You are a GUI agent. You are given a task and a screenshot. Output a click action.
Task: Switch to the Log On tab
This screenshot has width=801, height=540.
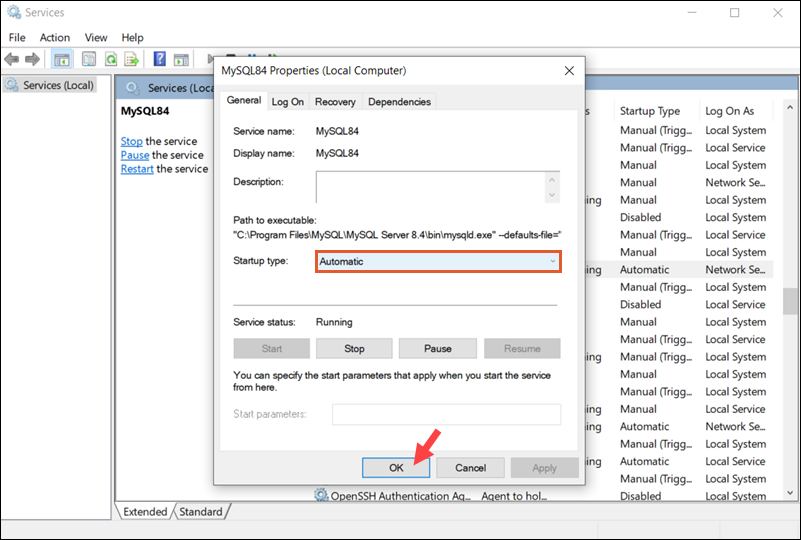[x=288, y=102]
